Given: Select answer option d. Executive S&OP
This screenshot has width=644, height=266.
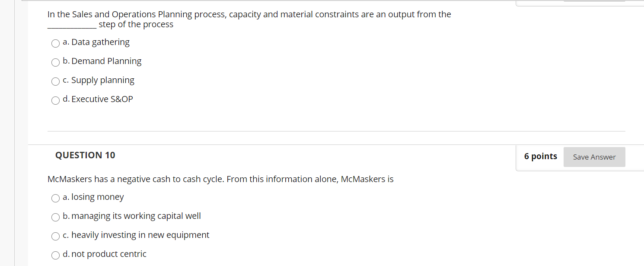Looking at the screenshot, I should point(55,100).
